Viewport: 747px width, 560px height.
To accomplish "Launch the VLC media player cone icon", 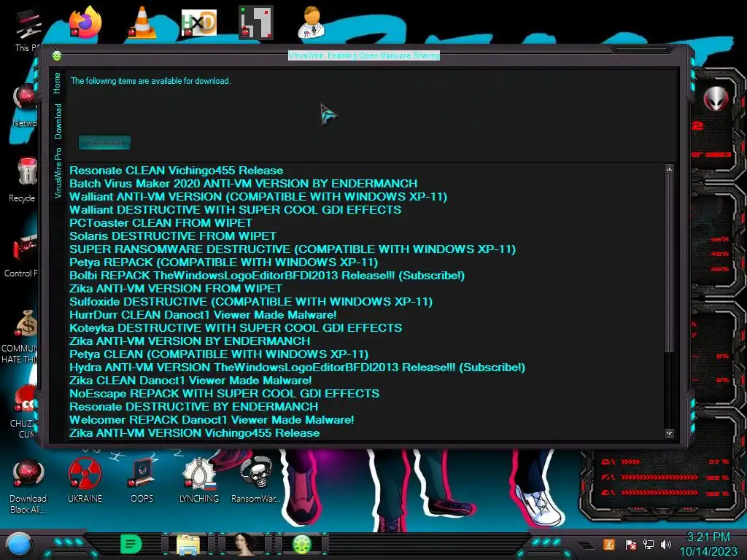I will pos(142,22).
